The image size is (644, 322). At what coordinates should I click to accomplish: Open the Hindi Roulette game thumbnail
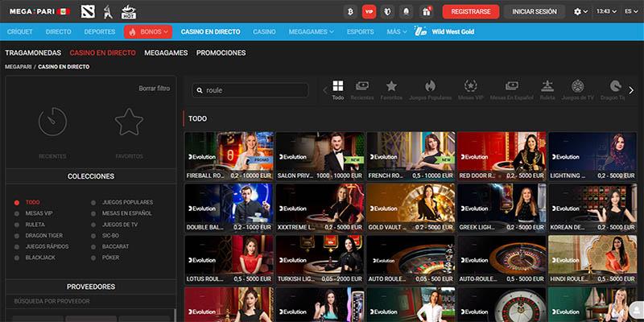pyautogui.click(x=592, y=259)
